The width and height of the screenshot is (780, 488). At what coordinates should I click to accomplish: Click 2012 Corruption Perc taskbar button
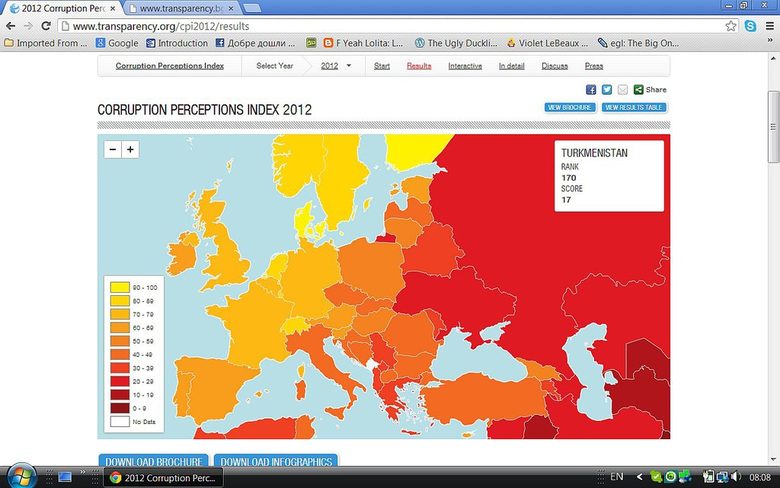[164, 478]
